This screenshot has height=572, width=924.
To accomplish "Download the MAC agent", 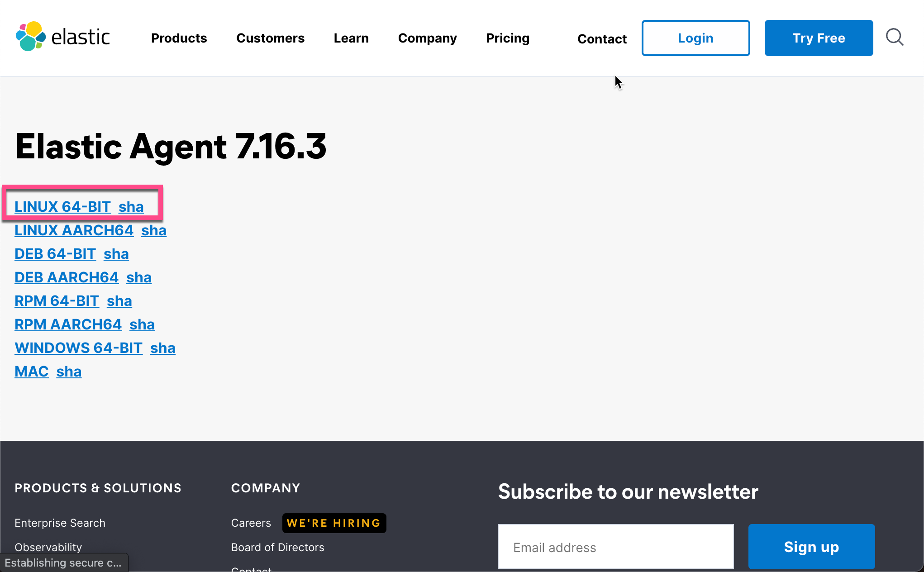I will click(31, 371).
